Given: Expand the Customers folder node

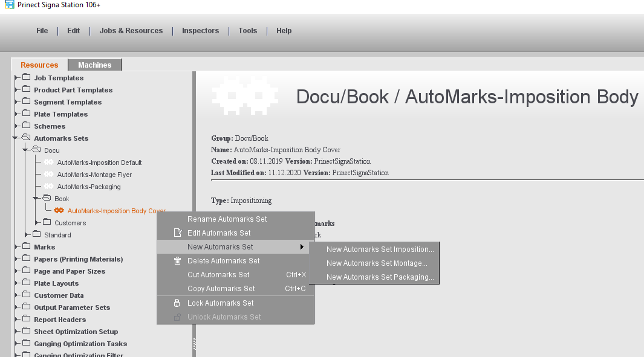Looking at the screenshot, I should [x=37, y=222].
